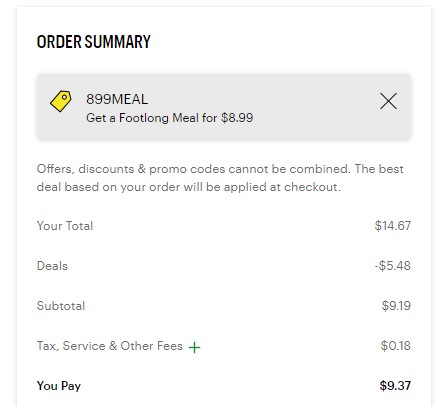Click the You Pay label
This screenshot has height=406, width=438.
[59, 386]
